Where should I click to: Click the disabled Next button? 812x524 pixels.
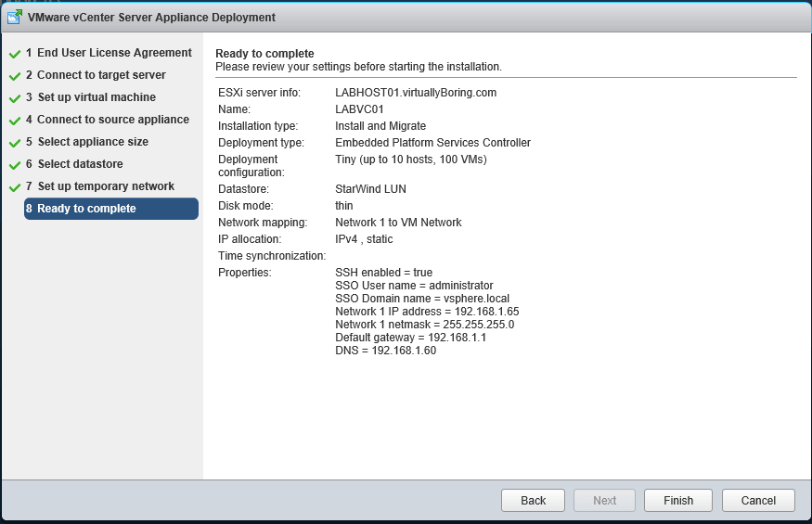[x=604, y=500]
